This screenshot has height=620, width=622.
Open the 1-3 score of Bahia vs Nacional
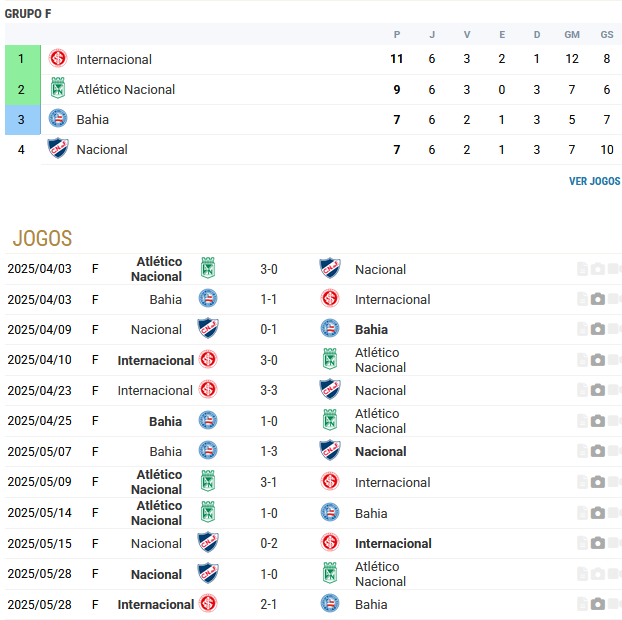pyautogui.click(x=269, y=451)
